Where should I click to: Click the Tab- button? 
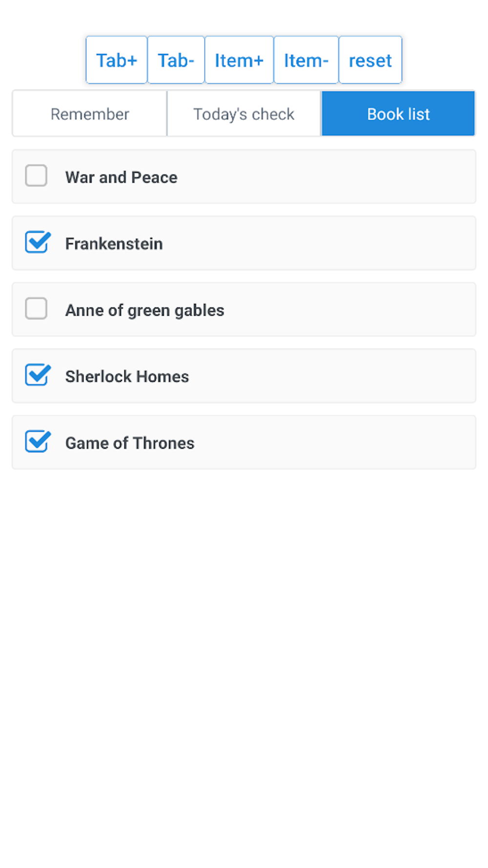[x=176, y=60]
